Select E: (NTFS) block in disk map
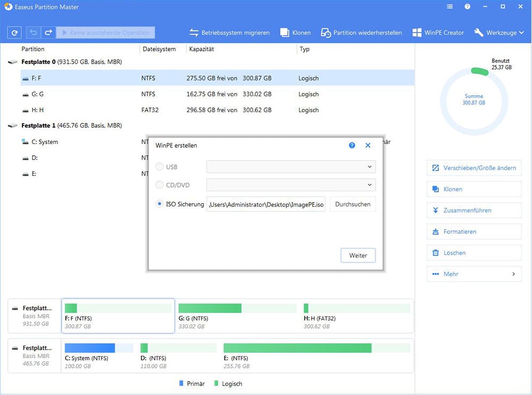Viewport: 532px width, 395px height. click(x=317, y=356)
